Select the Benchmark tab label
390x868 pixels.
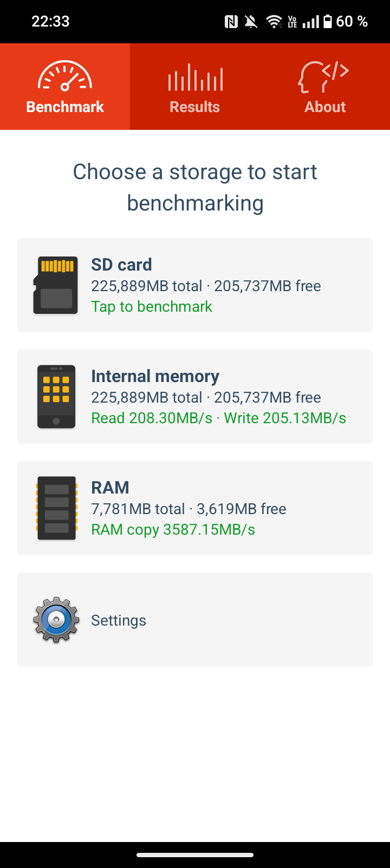(65, 107)
